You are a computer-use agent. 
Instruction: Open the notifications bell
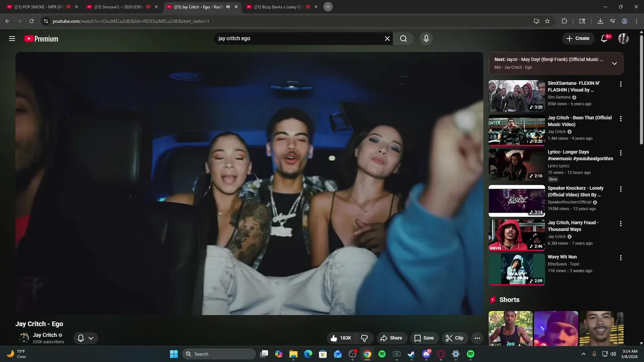pos(605,38)
